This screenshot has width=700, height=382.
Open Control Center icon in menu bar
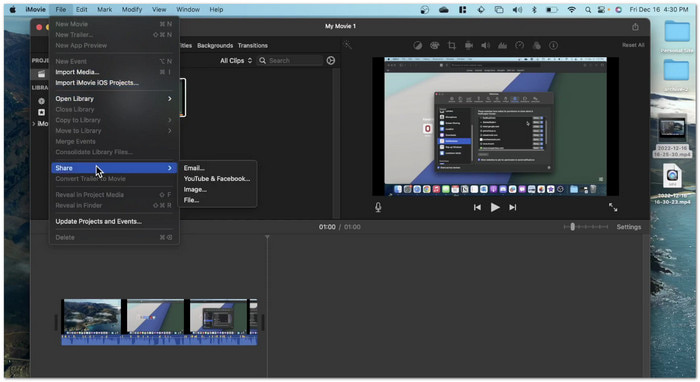point(602,9)
